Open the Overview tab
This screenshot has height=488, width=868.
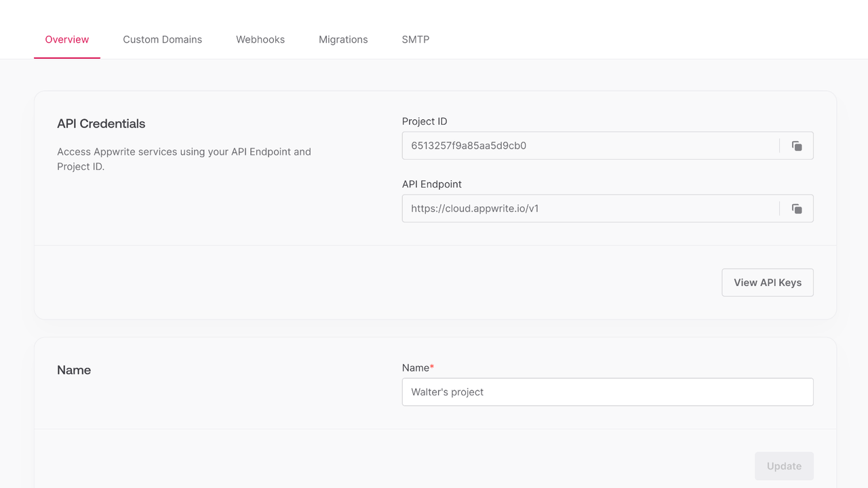[x=67, y=39]
